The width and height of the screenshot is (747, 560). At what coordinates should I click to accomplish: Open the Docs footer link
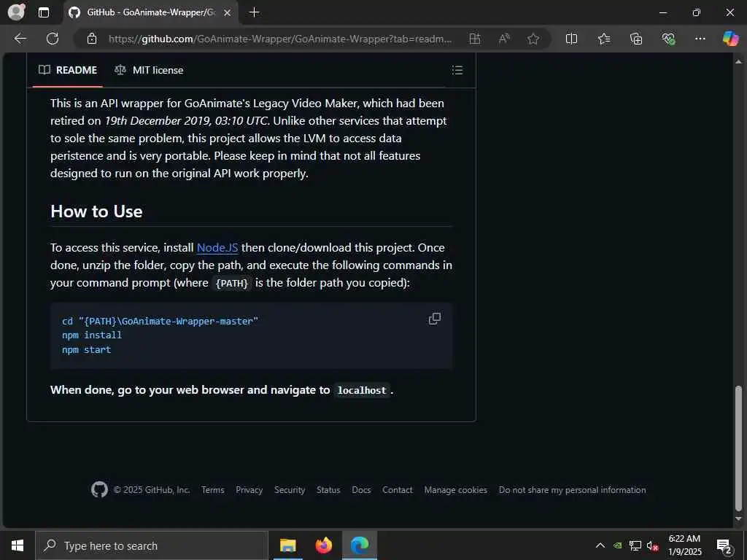361,490
